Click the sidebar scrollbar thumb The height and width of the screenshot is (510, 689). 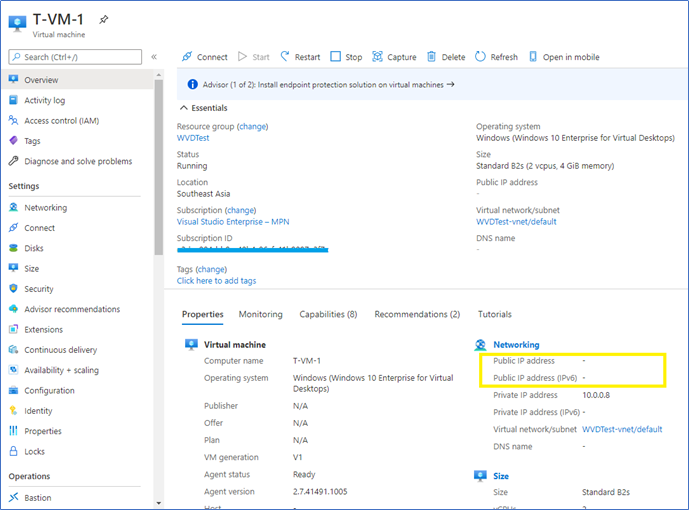click(159, 167)
